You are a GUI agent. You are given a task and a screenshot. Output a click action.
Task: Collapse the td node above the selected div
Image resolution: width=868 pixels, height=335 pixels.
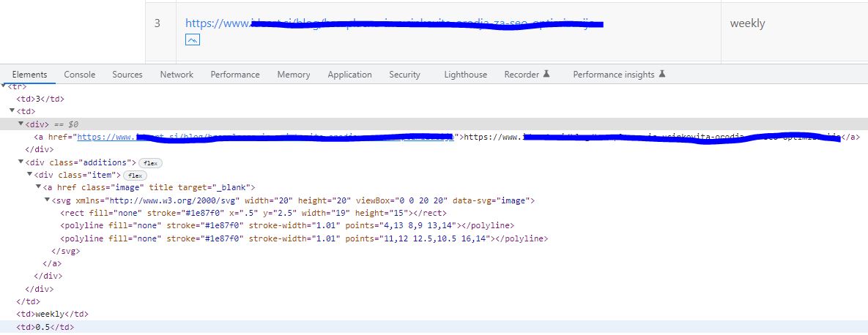(x=12, y=110)
